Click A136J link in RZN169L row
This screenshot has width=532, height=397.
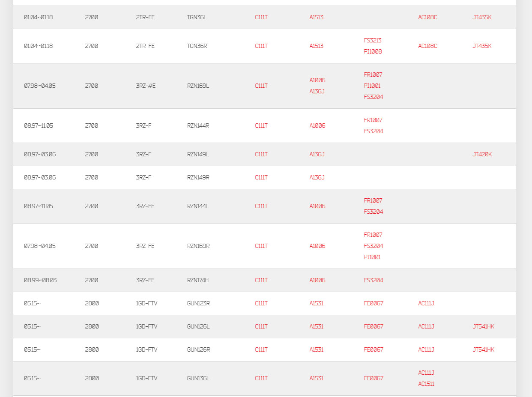coord(317,91)
